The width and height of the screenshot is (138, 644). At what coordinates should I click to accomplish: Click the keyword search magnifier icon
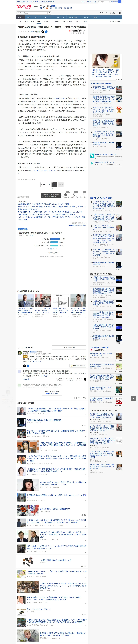pyautogui.click(x=49, y=13)
